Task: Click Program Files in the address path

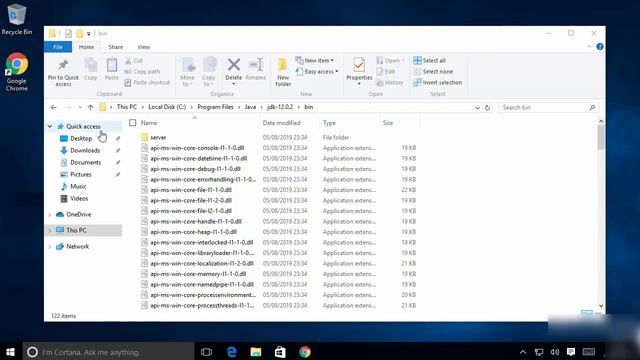Action: [x=215, y=107]
